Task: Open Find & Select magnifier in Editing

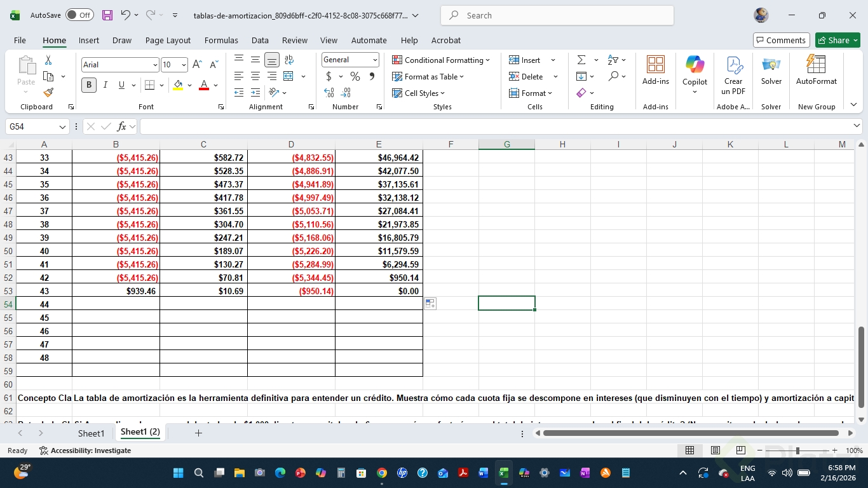Action: coord(613,76)
